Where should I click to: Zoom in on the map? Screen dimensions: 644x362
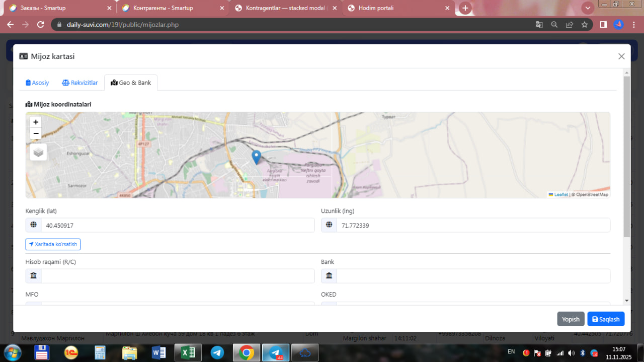[x=36, y=122]
